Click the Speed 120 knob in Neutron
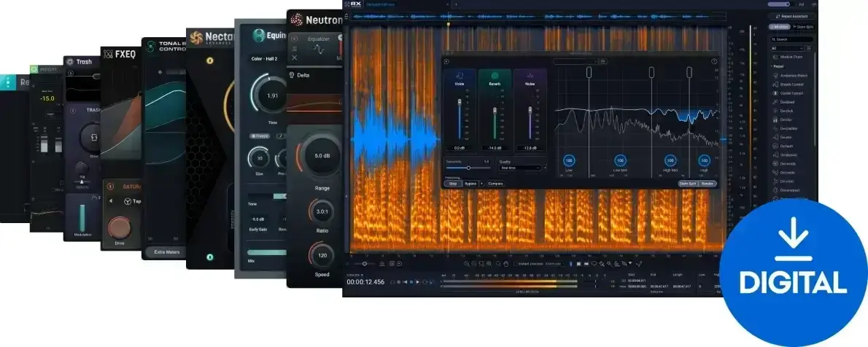Screen dimensions: 868x347 322,256
